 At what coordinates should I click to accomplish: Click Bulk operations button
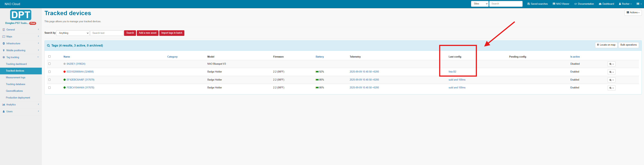(x=628, y=45)
